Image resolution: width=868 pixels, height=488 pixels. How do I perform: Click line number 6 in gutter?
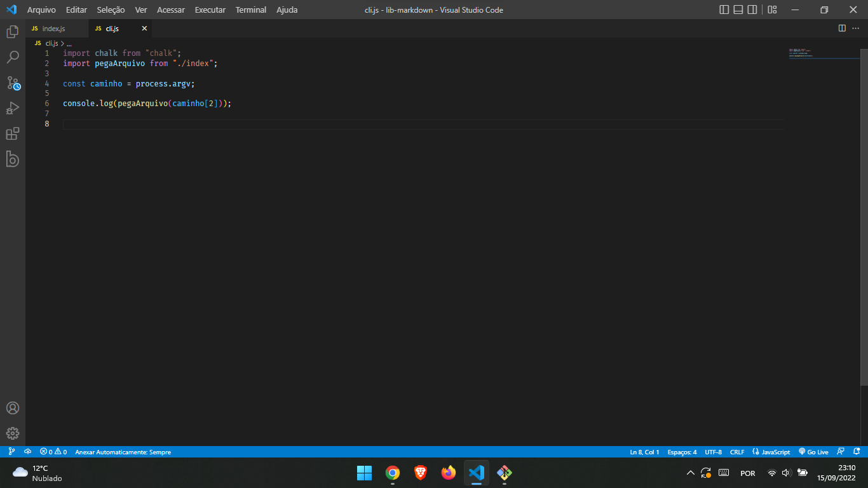[x=47, y=103]
